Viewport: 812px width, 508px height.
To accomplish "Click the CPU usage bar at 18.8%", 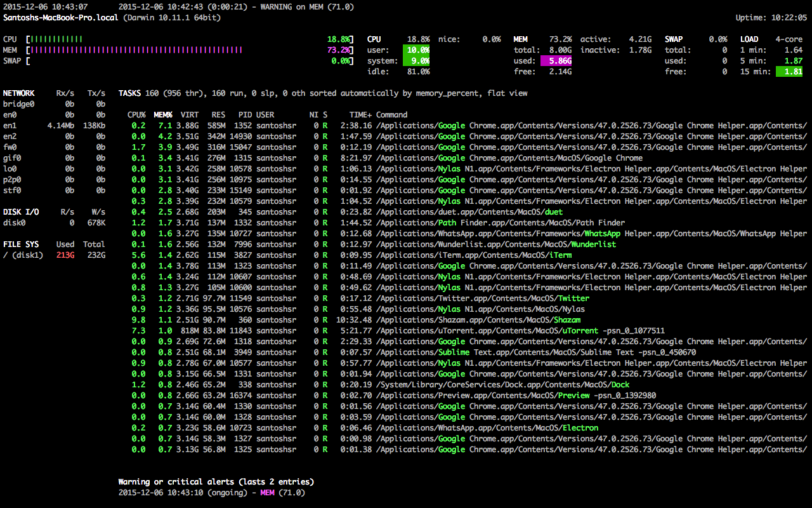I will [190, 39].
